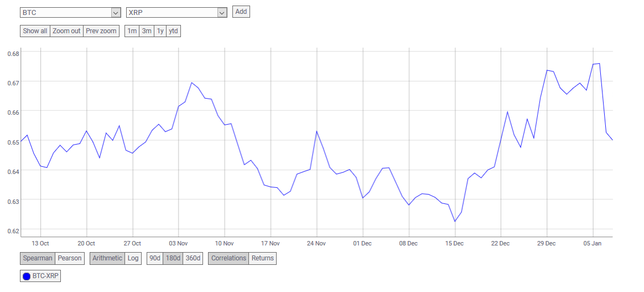644x292 pixels.
Task: Click the 0.64 y-axis label
Action: click(x=13, y=172)
